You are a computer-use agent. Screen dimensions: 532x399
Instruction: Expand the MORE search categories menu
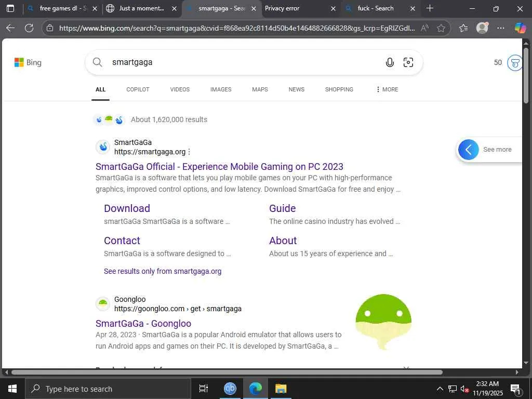(x=387, y=89)
